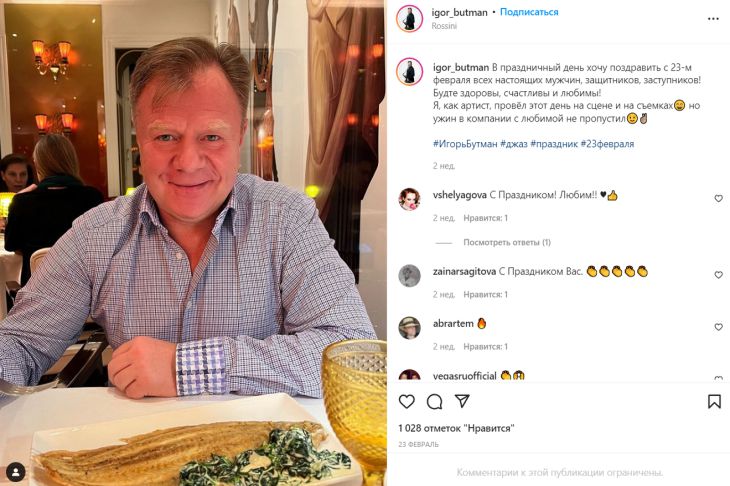Image resolution: width=730 pixels, height=486 pixels.
Task: Open igor_butman avatar in header
Action: 409,19
